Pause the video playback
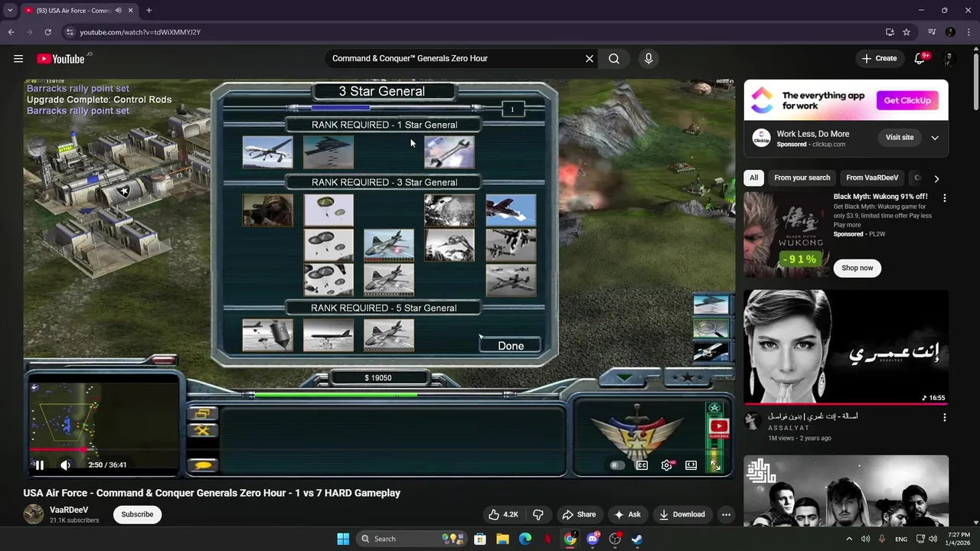Screen dimensions: 980x551 (x=39, y=465)
